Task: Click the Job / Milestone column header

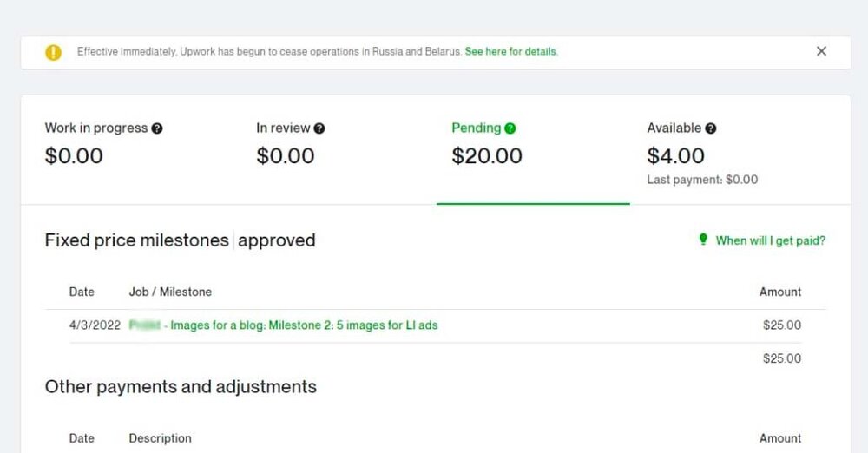Action: coord(170,292)
